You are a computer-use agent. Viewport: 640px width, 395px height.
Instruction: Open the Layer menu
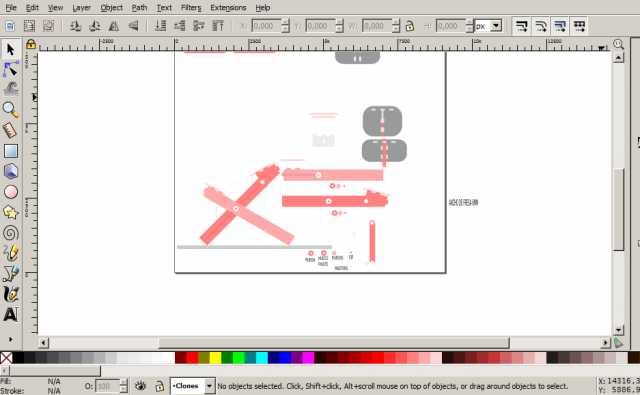tap(82, 7)
